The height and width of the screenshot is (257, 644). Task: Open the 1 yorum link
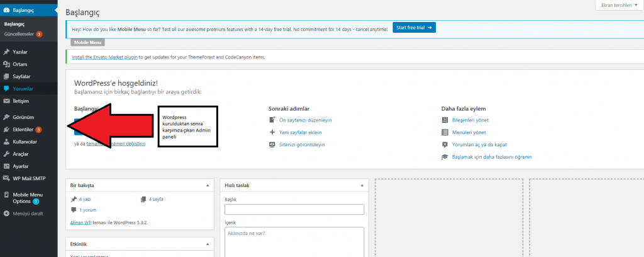click(87, 210)
